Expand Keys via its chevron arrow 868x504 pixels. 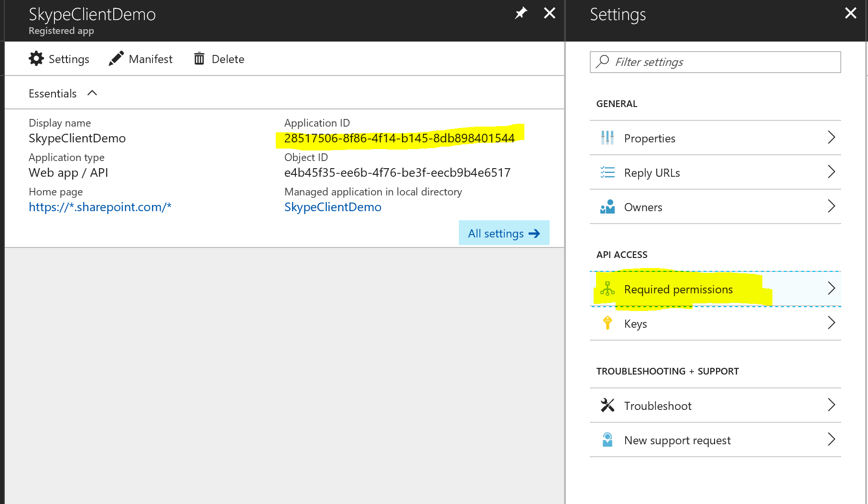pyautogui.click(x=832, y=323)
